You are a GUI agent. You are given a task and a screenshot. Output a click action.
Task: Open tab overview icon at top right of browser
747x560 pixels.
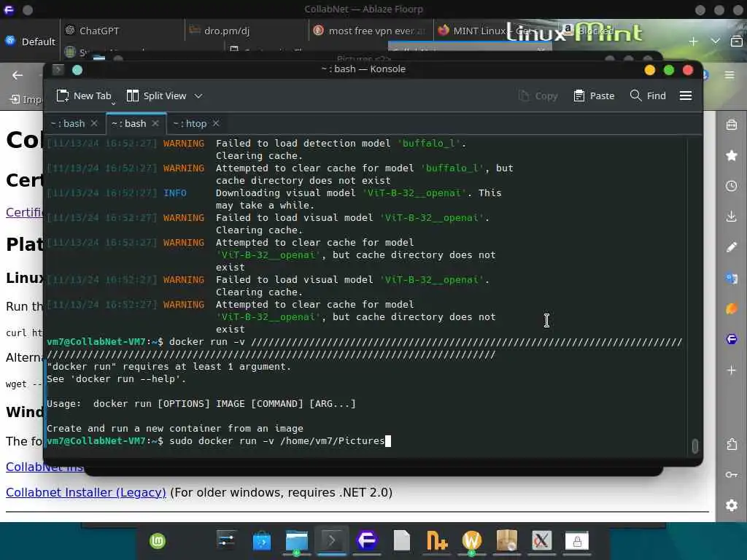pos(737,42)
